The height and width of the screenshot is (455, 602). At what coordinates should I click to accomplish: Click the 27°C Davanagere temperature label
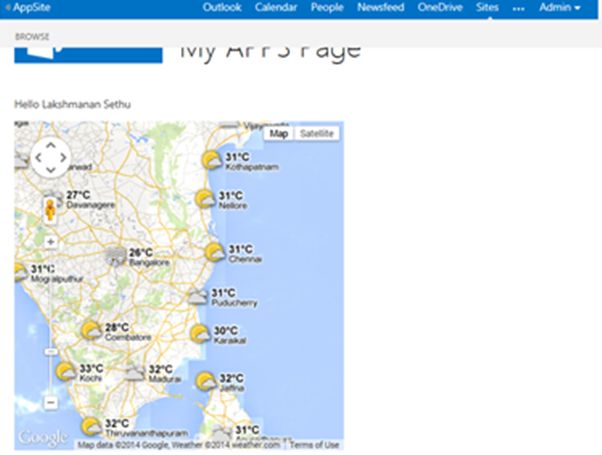79,195
